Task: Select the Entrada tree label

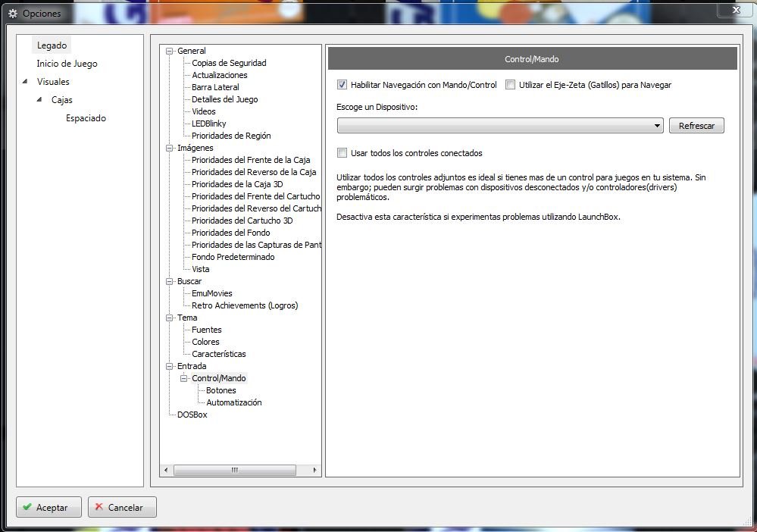Action: tap(191, 366)
